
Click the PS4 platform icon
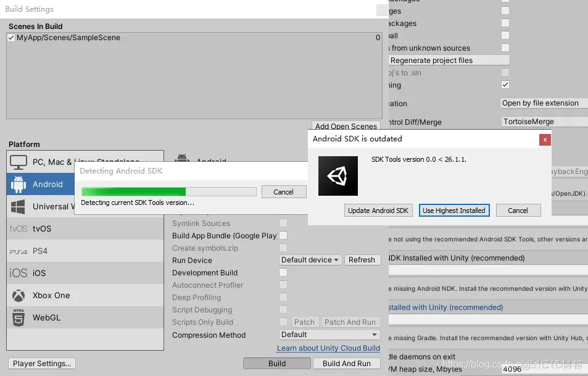18,251
